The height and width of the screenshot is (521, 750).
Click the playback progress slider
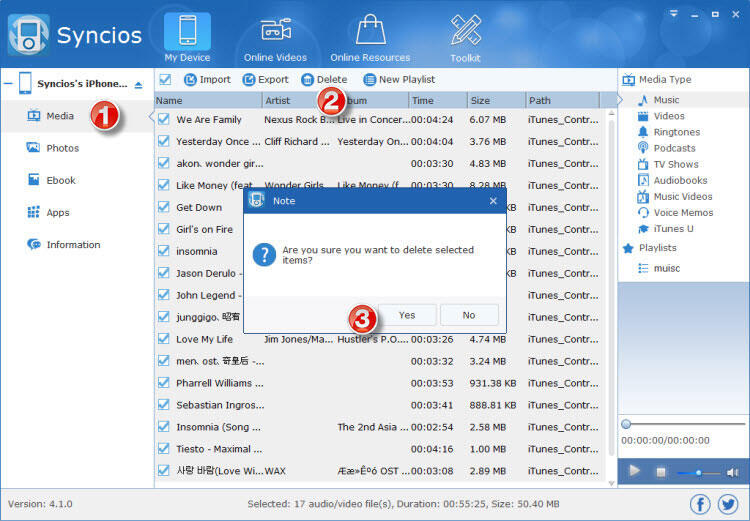pos(683,424)
